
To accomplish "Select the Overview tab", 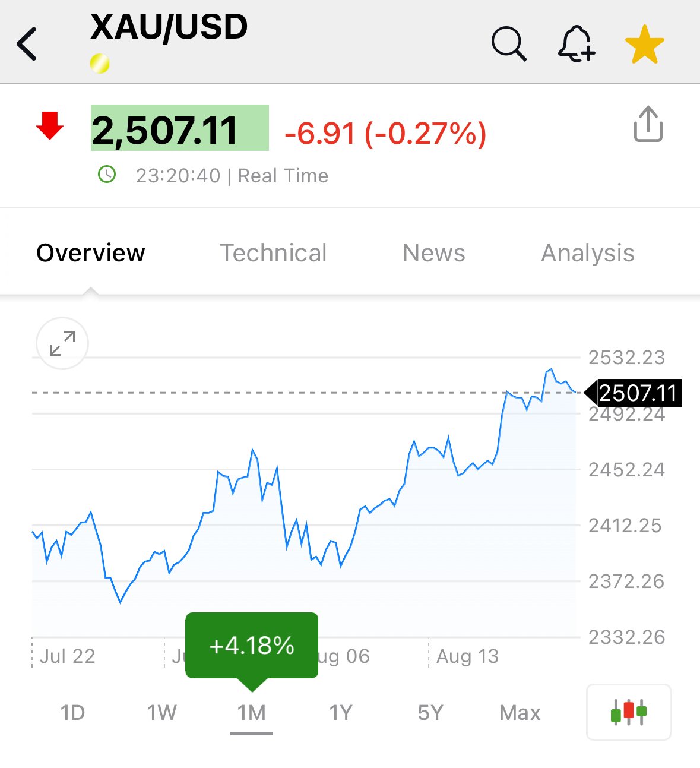I will (x=91, y=253).
